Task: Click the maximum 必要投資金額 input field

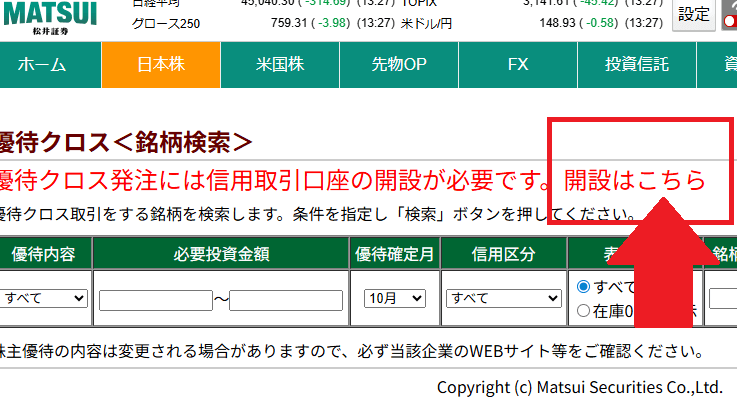Action: click(286, 299)
